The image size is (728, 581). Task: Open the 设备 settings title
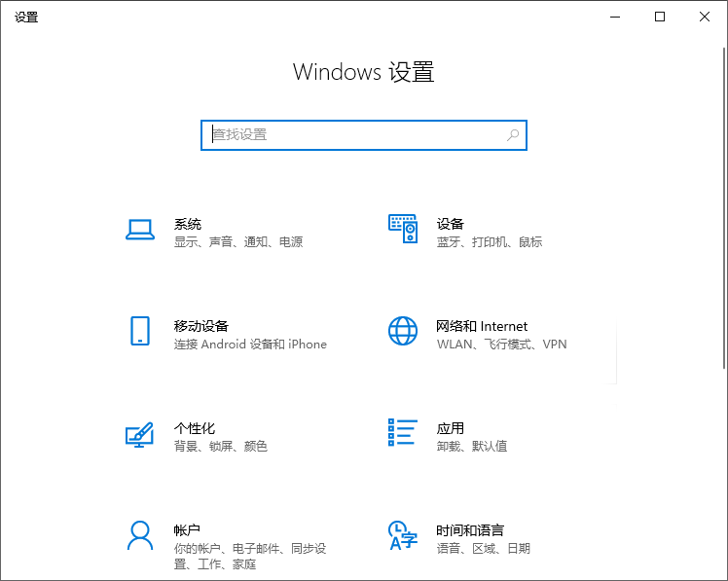(x=450, y=224)
